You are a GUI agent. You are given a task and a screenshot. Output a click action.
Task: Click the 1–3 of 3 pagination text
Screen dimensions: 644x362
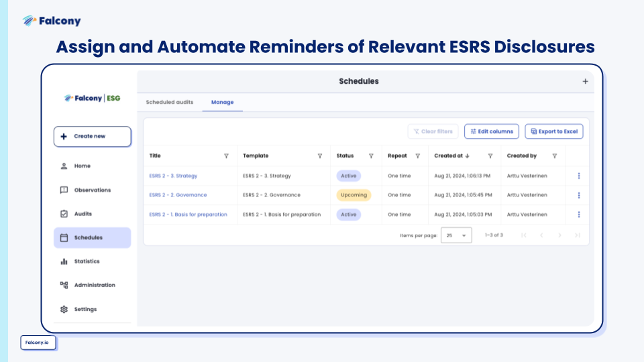pos(494,235)
